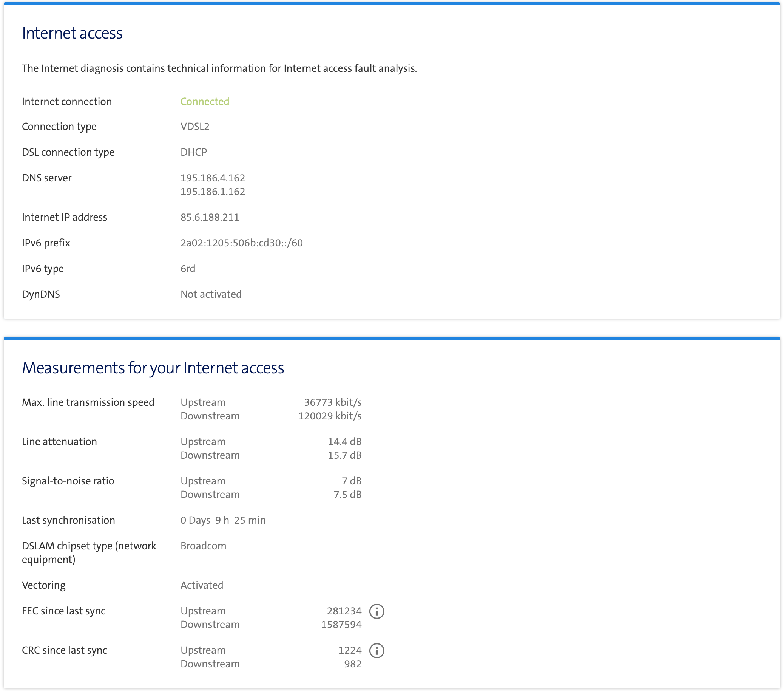Click the VDSL2 connection type value
The image size is (784, 693).
coord(196,126)
